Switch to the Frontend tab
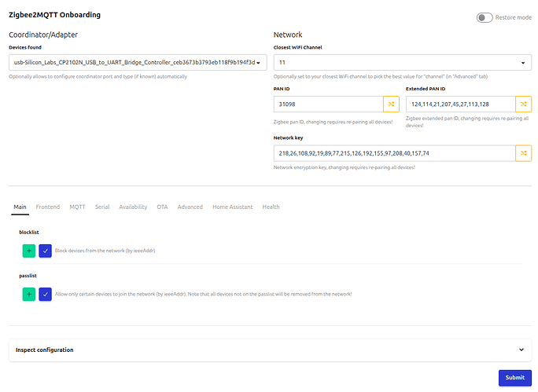This screenshot has height=392, width=538. [48, 207]
